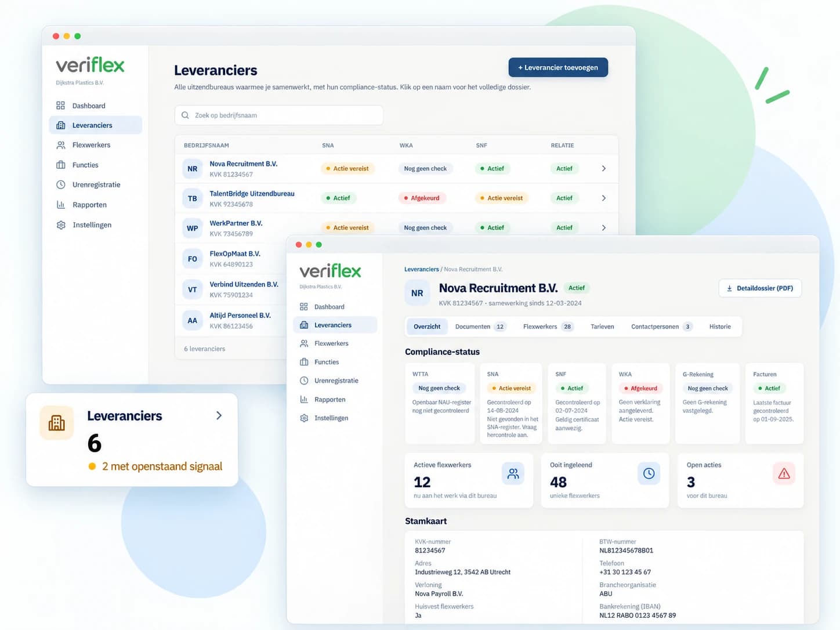
Task: Click Urenregistratie clock icon in back window sidebar
Action: (x=60, y=184)
